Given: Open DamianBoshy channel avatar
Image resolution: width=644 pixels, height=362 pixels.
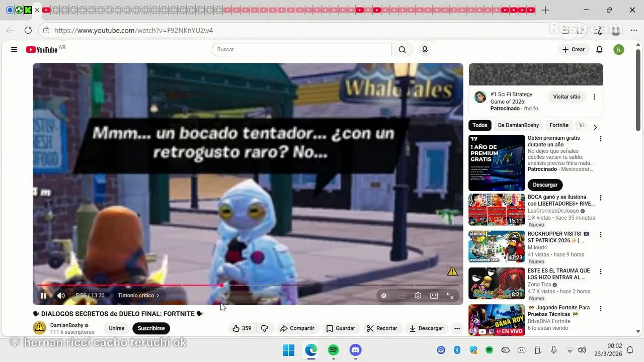Looking at the screenshot, I should coord(39,328).
